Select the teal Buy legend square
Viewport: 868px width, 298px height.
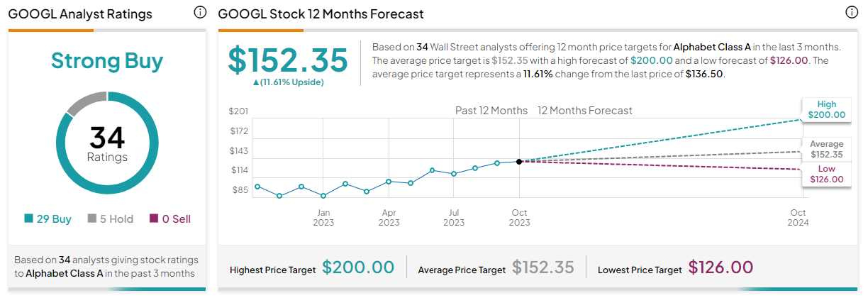[28, 219]
